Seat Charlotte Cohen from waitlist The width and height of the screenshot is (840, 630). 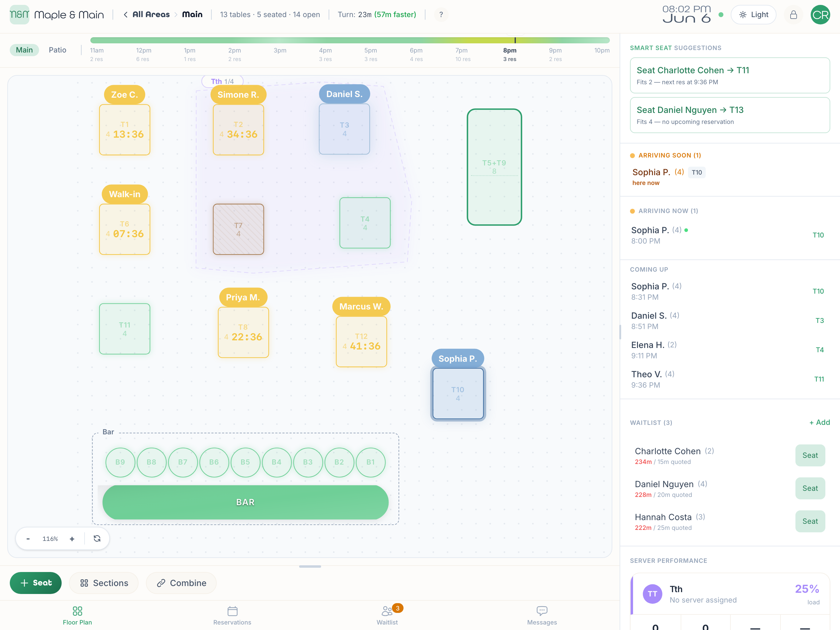(810, 455)
